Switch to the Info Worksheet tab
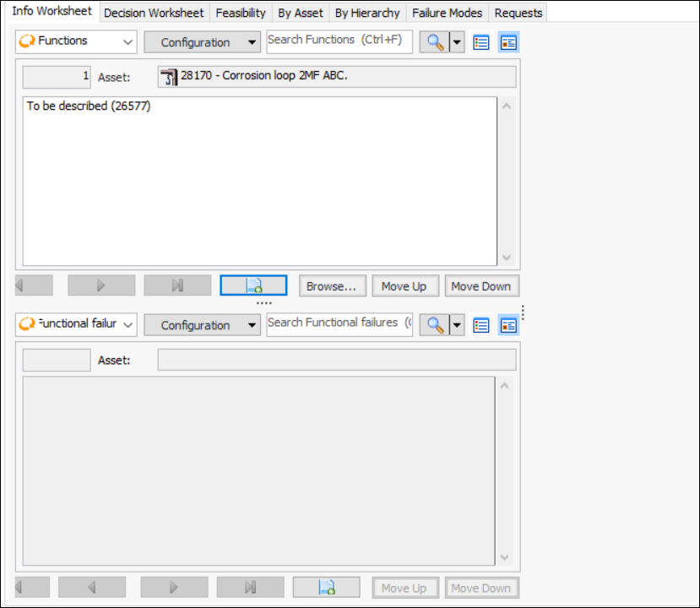Image resolution: width=700 pixels, height=608 pixels. [52, 11]
